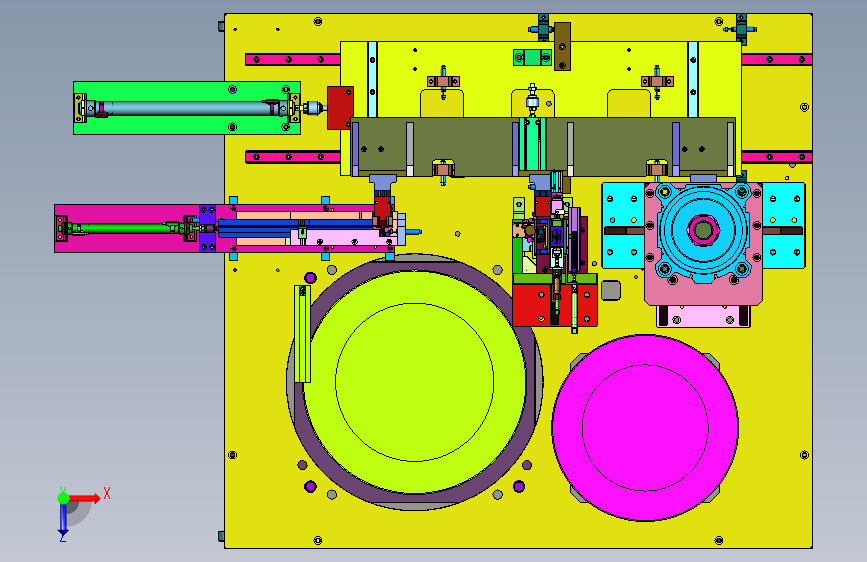
Task: Pick the middle-left pink guide rail
Action: tap(293, 157)
